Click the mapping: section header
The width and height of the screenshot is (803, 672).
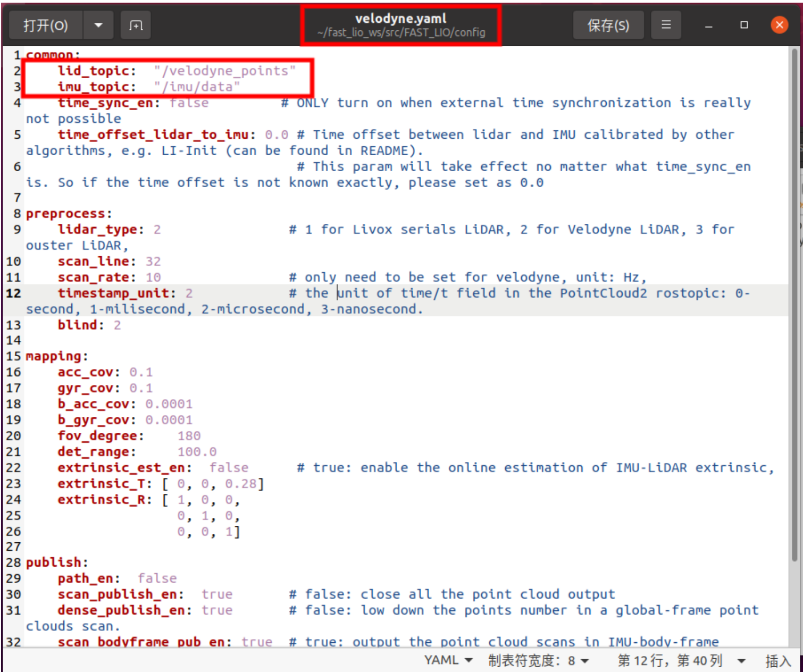point(57,356)
